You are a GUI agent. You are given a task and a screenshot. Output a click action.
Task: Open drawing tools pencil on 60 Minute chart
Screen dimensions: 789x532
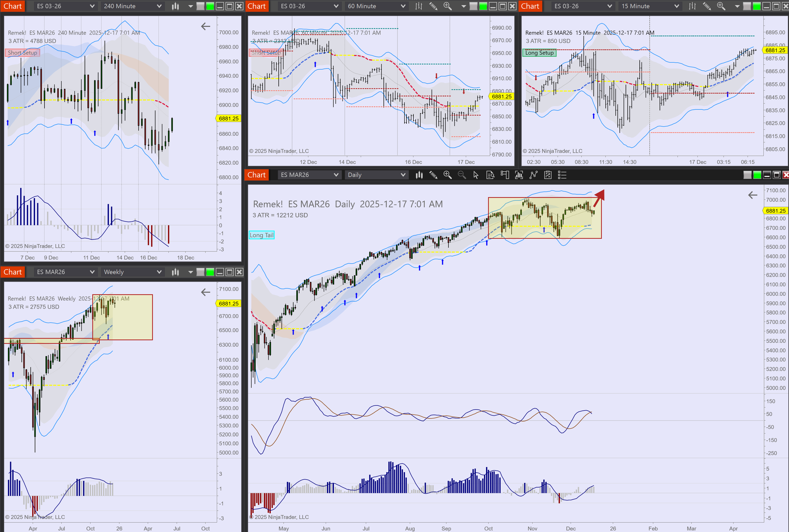[x=433, y=6]
